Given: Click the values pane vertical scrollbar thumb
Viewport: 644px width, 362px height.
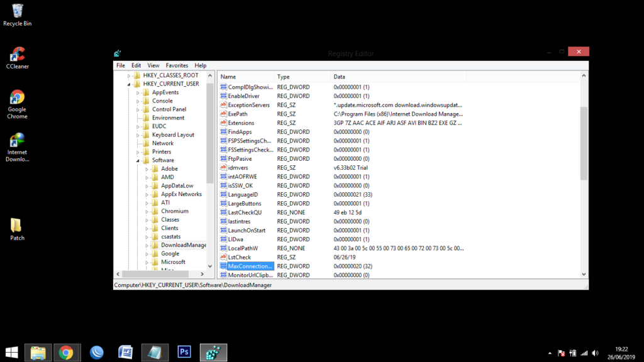Looking at the screenshot, I should [x=584, y=143].
